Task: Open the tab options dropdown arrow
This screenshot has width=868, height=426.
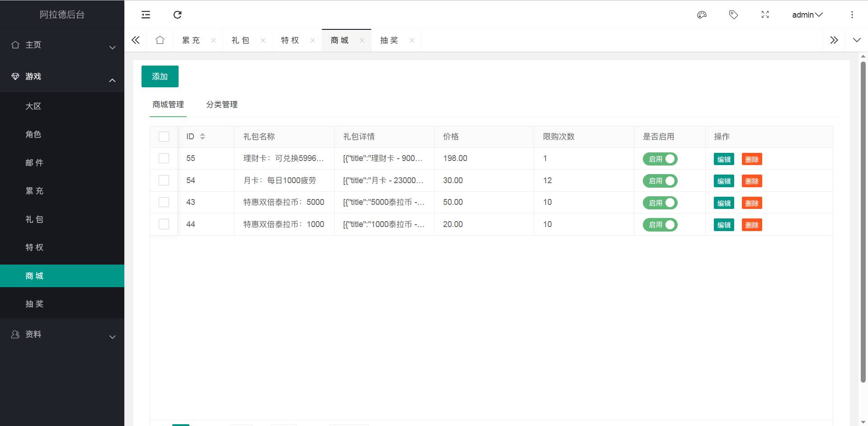Action: 857,40
